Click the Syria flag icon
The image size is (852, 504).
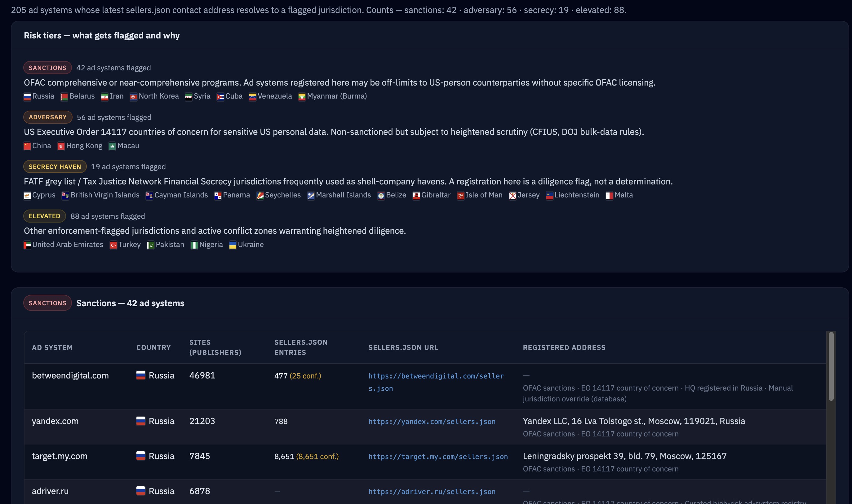click(189, 97)
